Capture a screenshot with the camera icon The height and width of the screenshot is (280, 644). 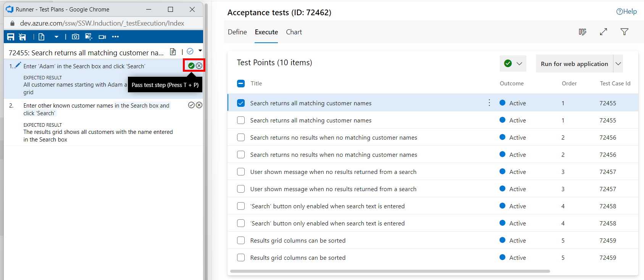pyautogui.click(x=76, y=37)
